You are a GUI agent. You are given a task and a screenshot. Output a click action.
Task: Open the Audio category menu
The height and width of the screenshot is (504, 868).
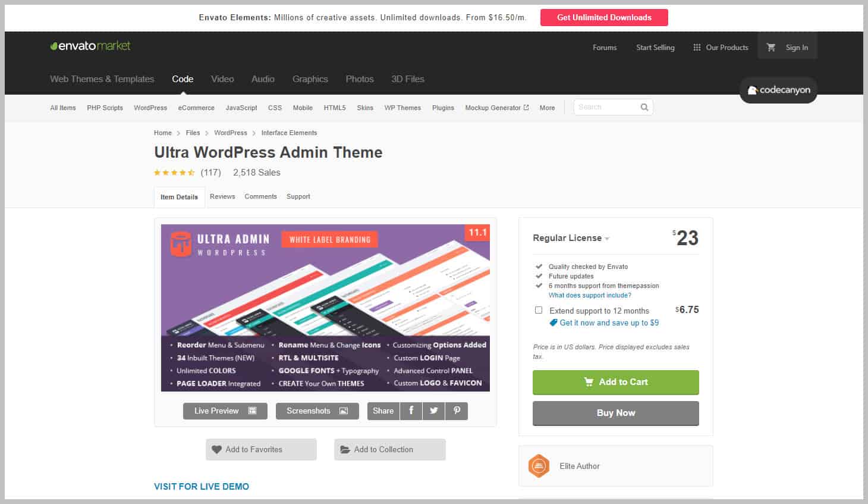(x=263, y=79)
